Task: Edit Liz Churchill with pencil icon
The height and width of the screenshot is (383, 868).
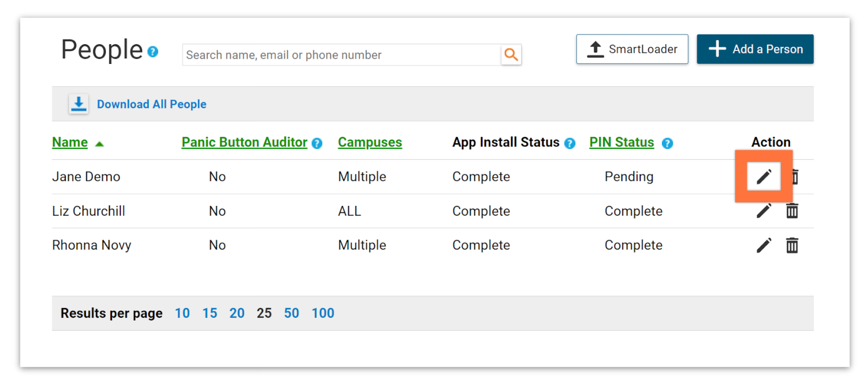Action: (x=763, y=211)
